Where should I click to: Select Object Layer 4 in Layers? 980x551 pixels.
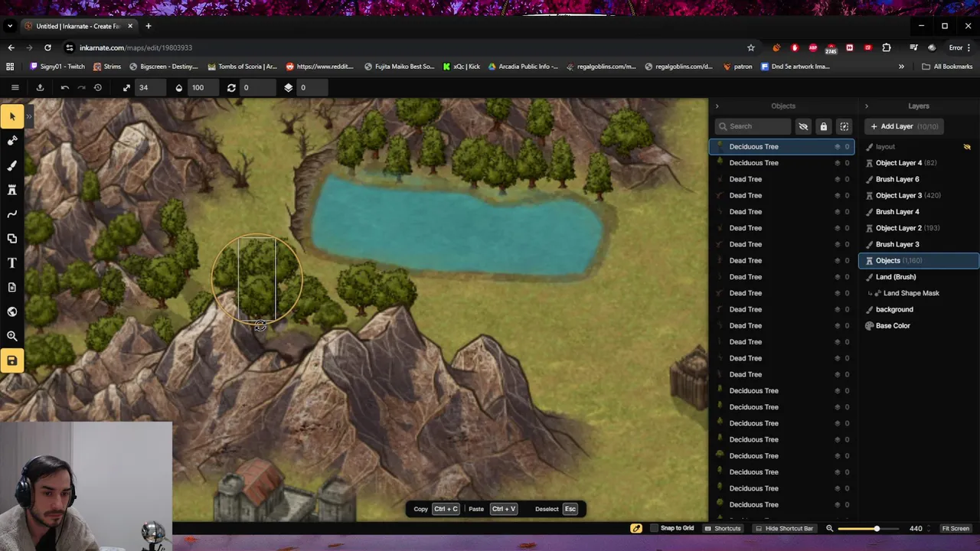pyautogui.click(x=919, y=163)
